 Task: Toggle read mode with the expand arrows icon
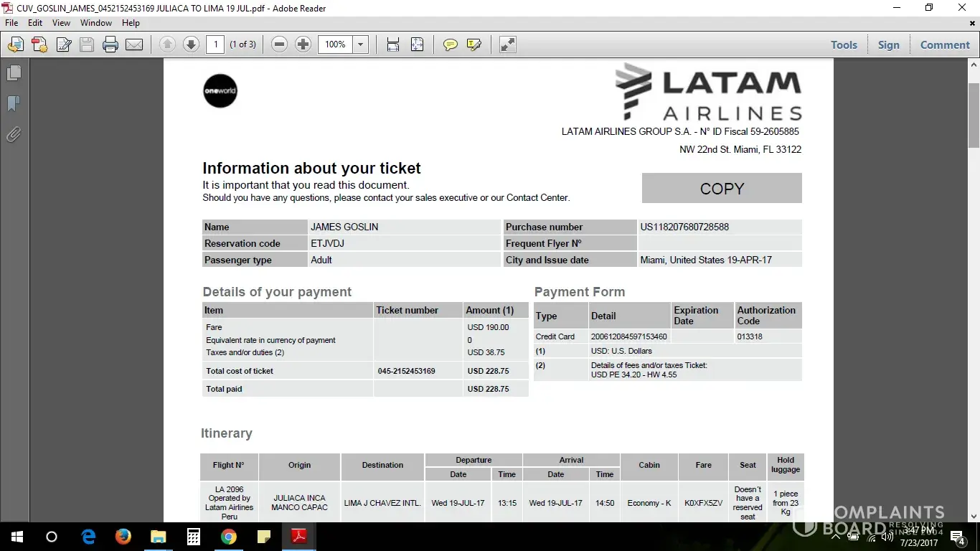[x=508, y=44]
